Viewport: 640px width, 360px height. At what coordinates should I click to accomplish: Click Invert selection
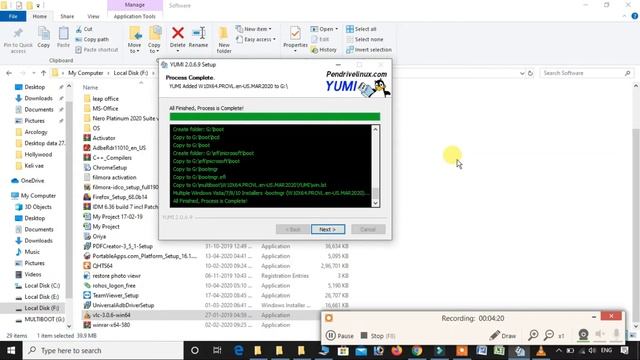[369, 49]
